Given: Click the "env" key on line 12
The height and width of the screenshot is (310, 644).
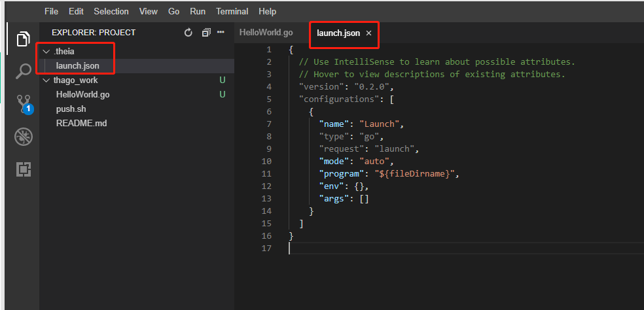Looking at the screenshot, I should coord(332,186).
